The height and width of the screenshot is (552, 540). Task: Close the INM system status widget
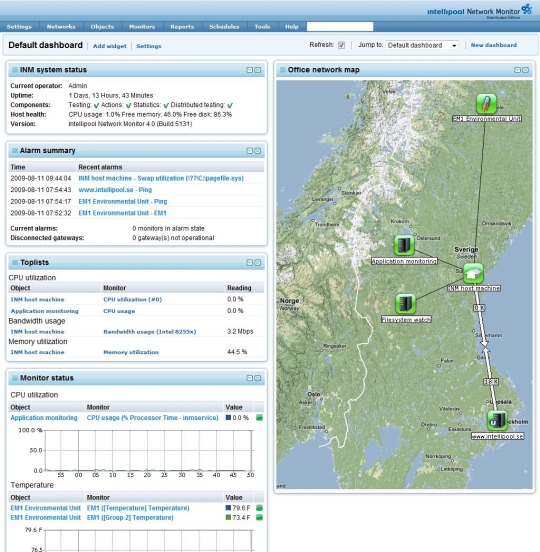(258, 70)
